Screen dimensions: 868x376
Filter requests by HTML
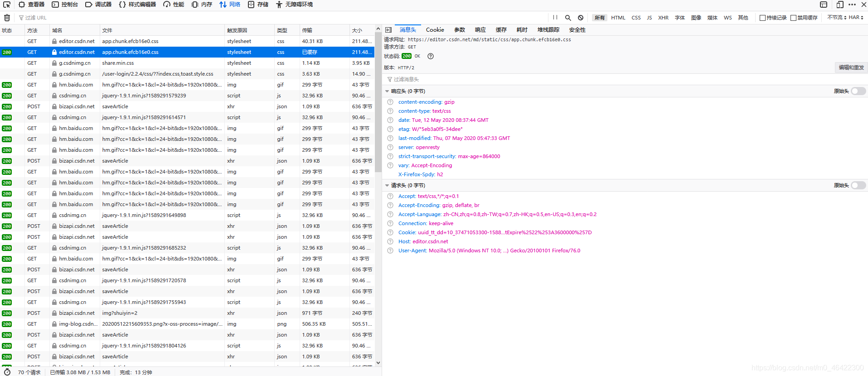tap(618, 18)
